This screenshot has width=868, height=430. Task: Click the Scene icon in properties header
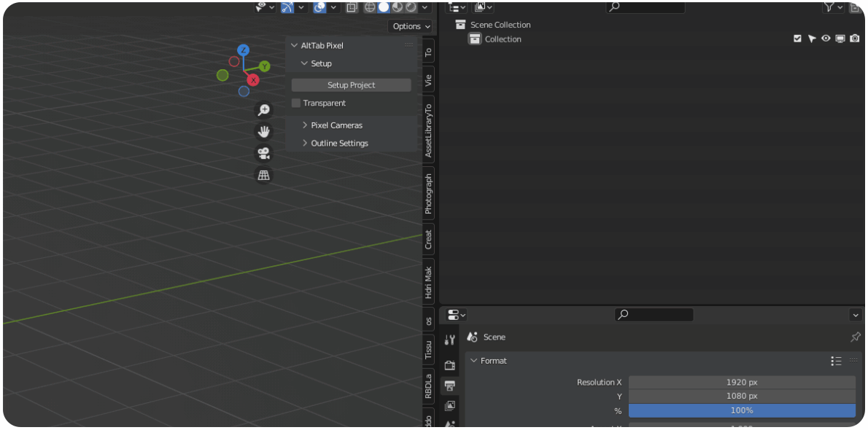(x=472, y=337)
